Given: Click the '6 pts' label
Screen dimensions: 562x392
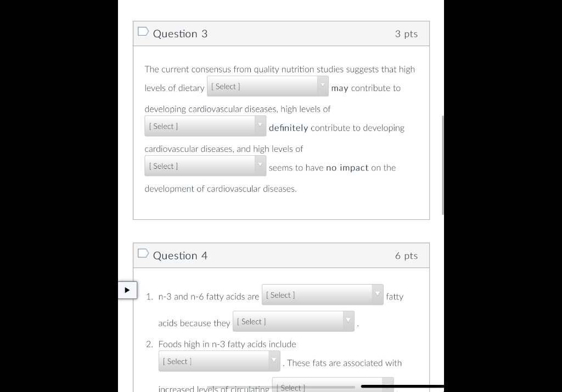Looking at the screenshot, I should [x=407, y=255].
